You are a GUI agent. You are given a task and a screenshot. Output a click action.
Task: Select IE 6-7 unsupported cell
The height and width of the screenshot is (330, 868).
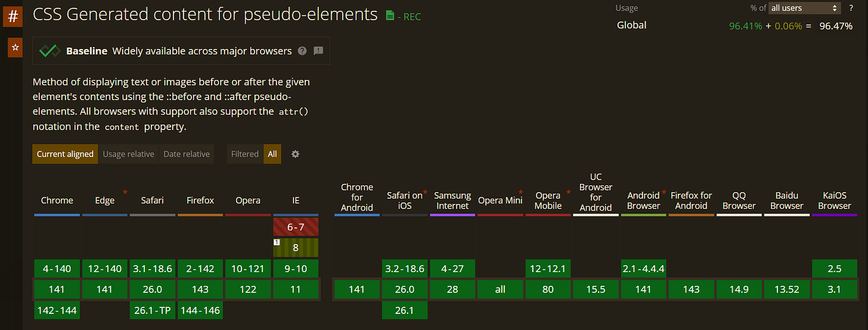pos(296,227)
